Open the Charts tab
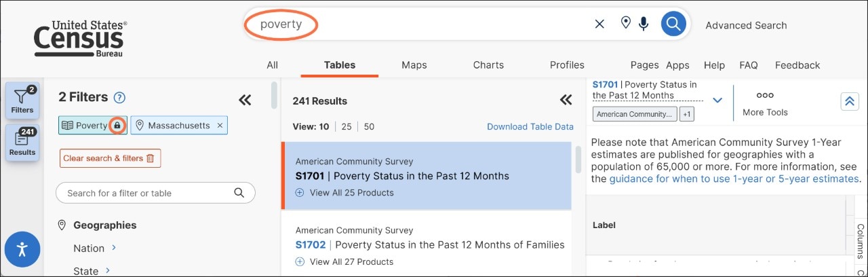Screen dimensions: 868x277 click(488, 65)
